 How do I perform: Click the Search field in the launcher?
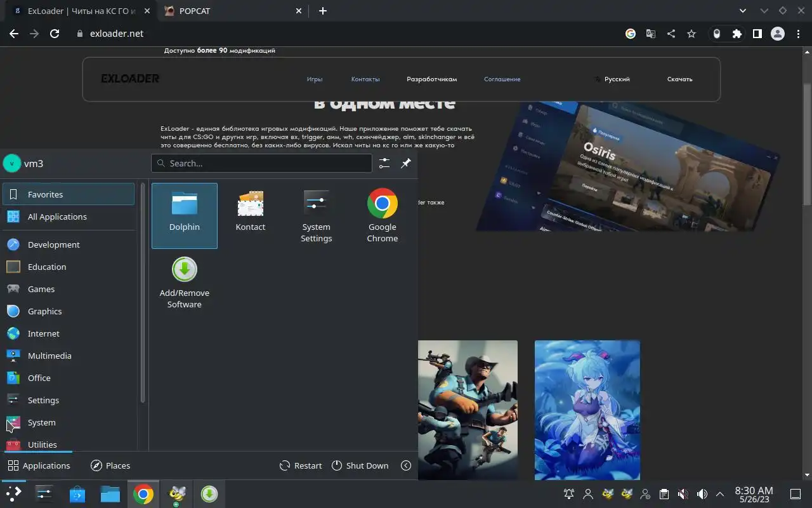point(261,163)
